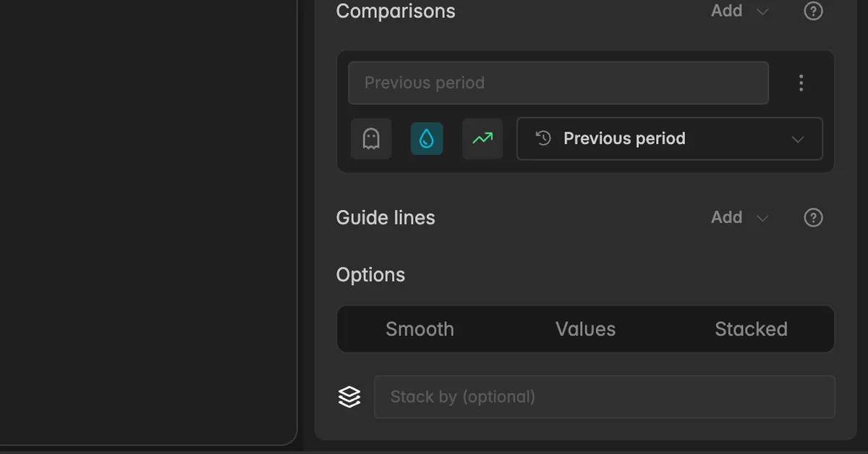
Task: Toggle the blue droplet fill icon
Action: point(427,138)
